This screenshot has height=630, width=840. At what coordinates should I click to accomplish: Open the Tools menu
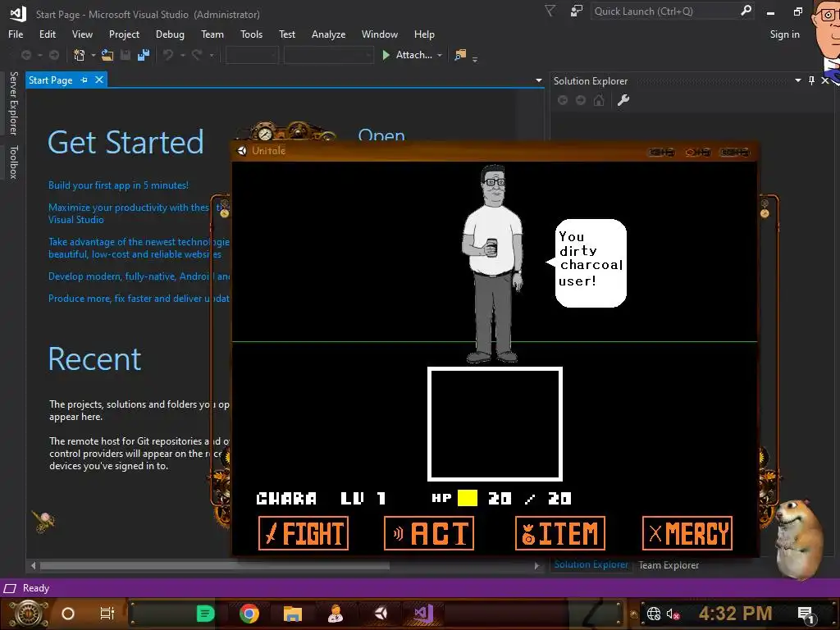251,34
